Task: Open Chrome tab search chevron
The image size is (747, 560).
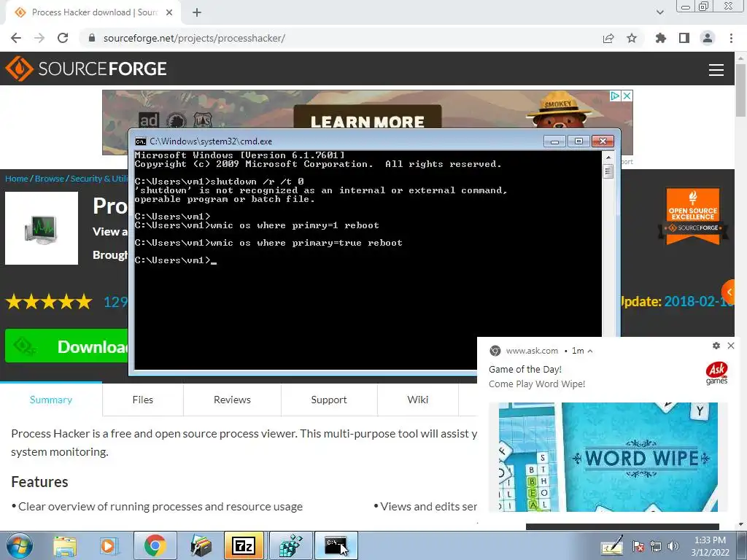Action: point(659,12)
